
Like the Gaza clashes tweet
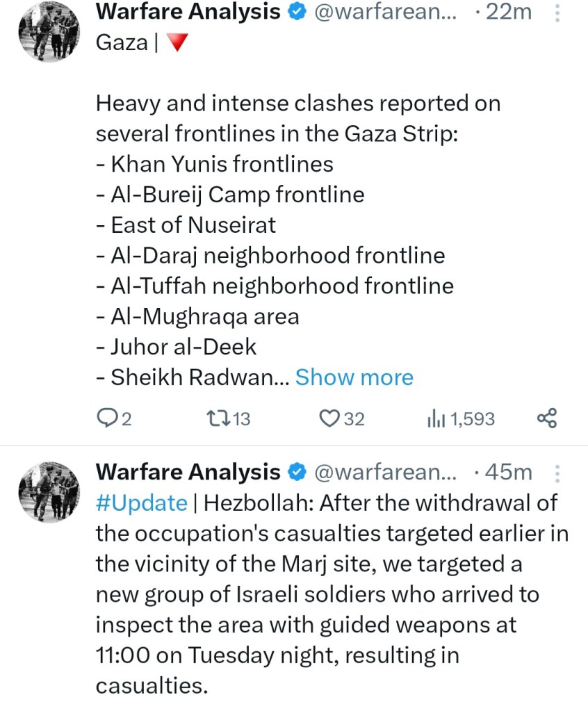click(x=327, y=418)
